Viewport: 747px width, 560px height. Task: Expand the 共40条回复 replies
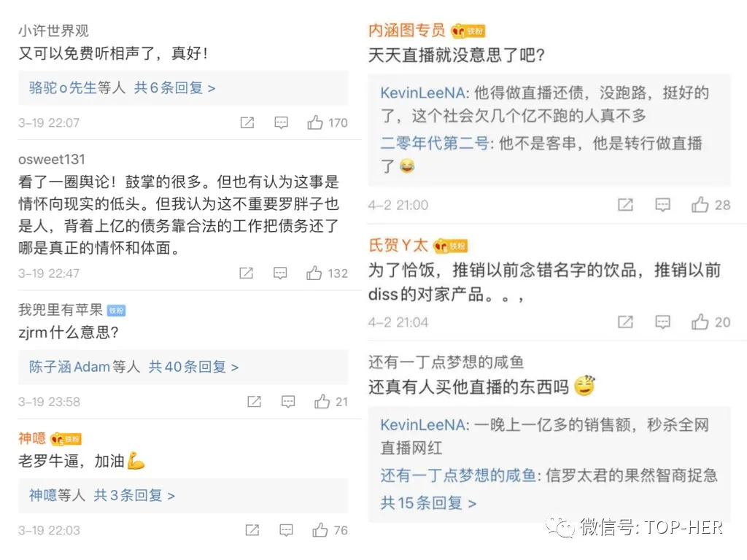[x=193, y=367]
